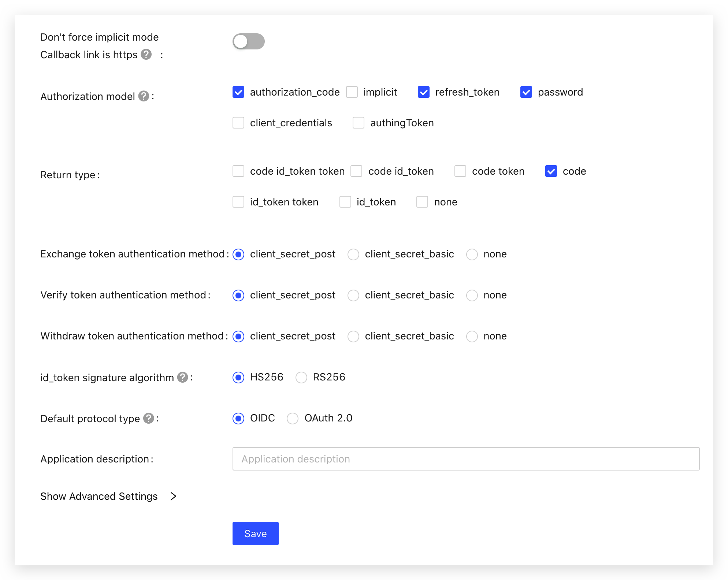Uncheck the refresh_token checkbox
This screenshot has height=580, width=728.
pyautogui.click(x=424, y=92)
